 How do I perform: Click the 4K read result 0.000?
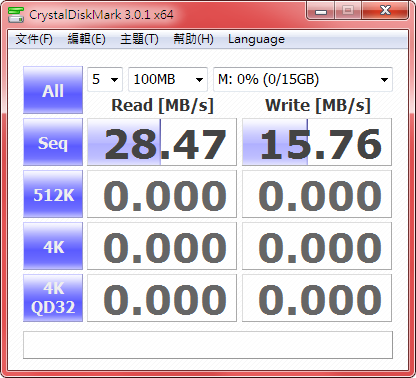(162, 246)
